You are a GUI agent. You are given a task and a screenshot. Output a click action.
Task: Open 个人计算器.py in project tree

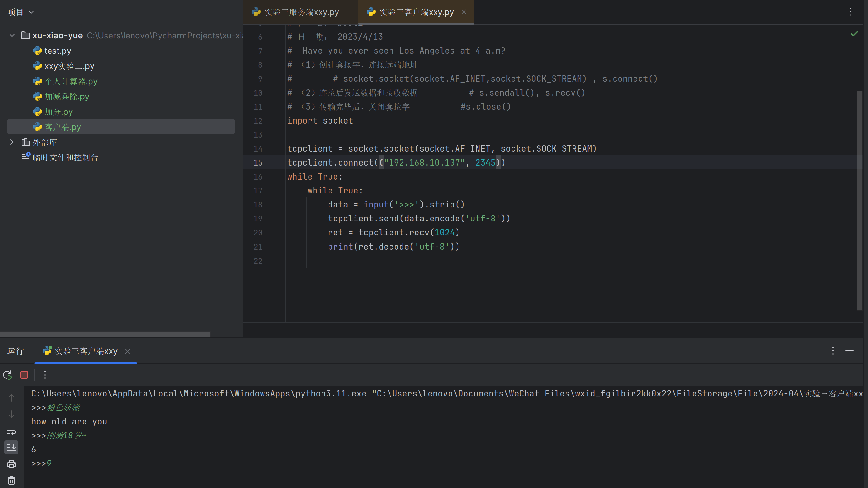[71, 81]
